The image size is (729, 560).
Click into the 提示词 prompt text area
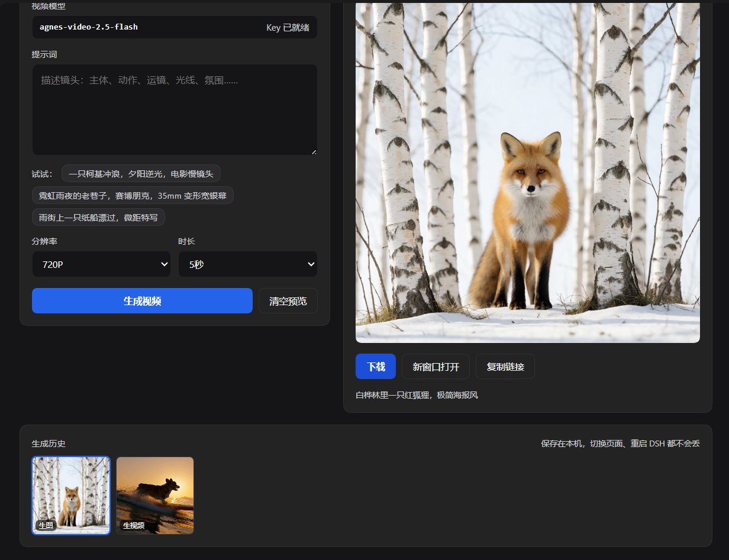[175, 110]
